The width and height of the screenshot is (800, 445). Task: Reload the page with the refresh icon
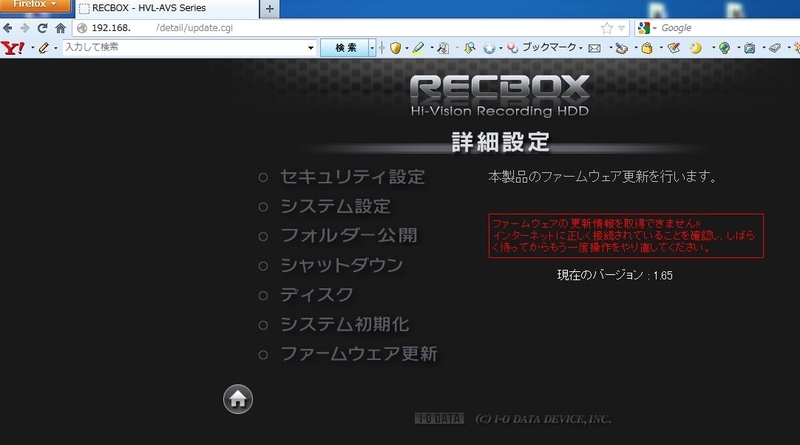42,28
